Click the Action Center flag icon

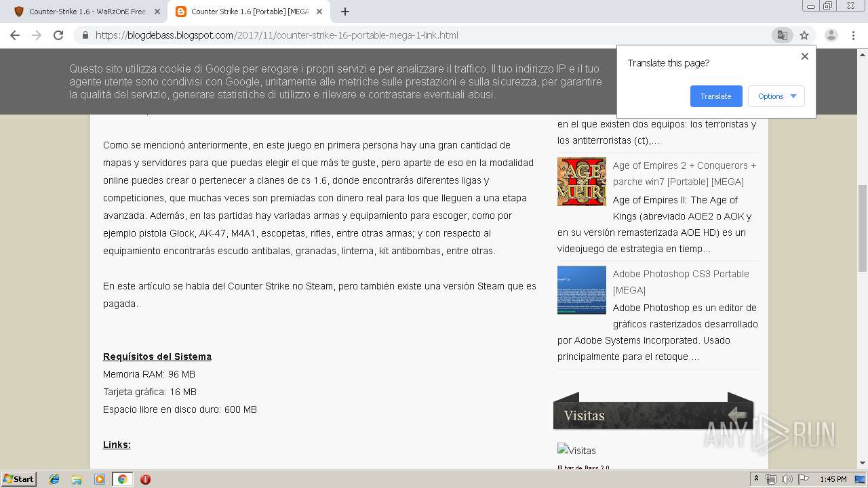click(804, 479)
